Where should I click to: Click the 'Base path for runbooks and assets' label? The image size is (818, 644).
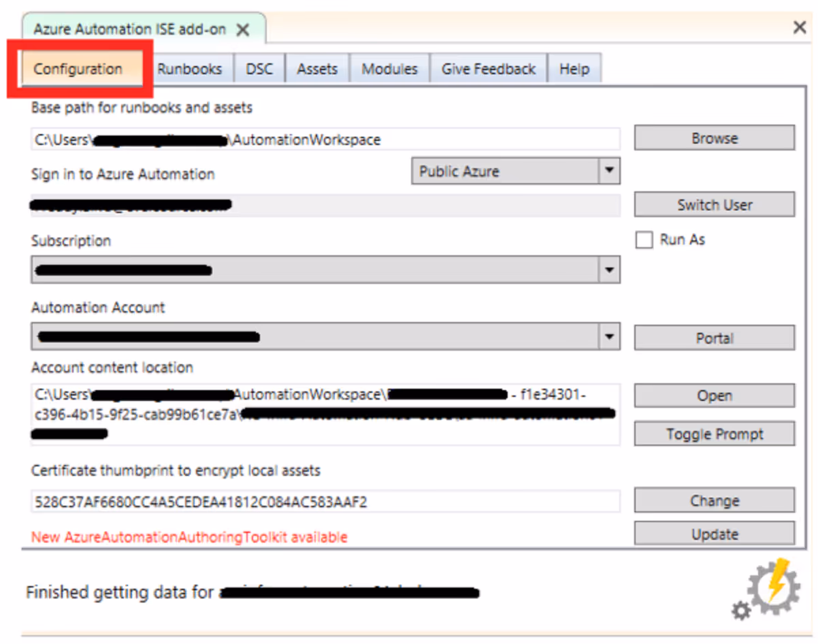142,108
